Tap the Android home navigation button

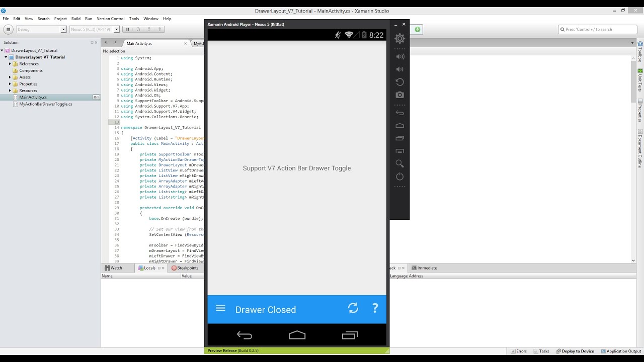297,335
